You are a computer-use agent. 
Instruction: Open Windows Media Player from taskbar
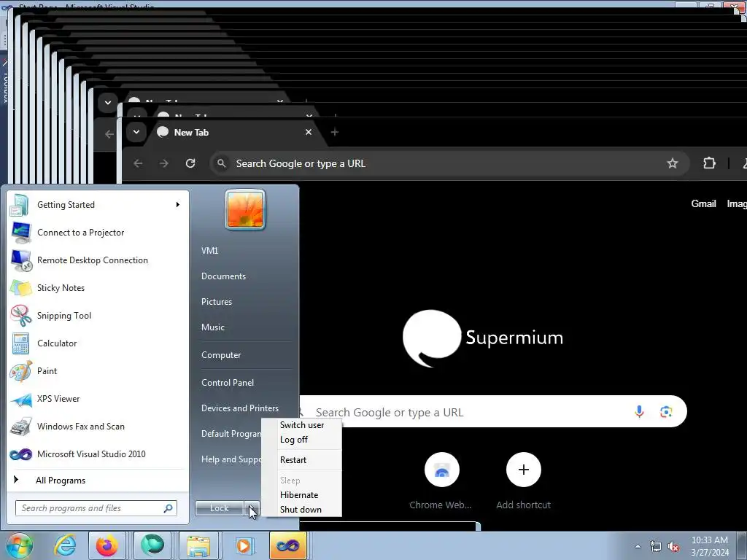[244, 545]
